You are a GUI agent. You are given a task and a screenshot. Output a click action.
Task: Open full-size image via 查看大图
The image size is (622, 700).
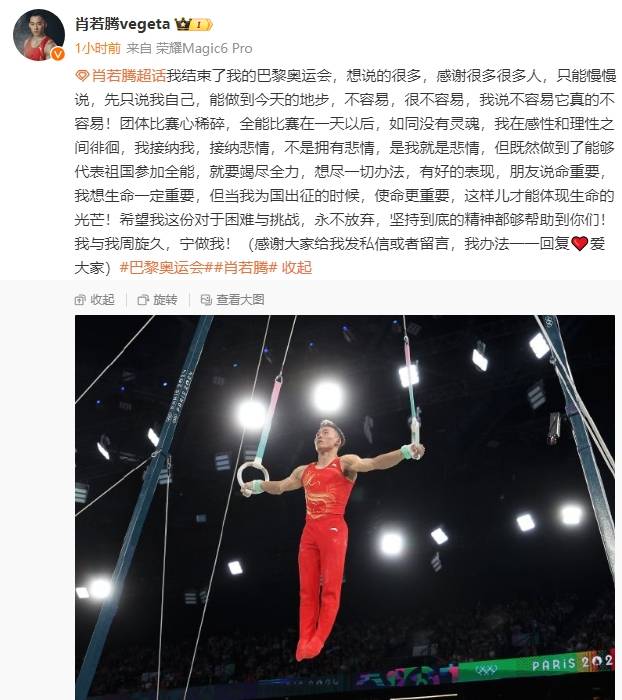pyautogui.click(x=233, y=300)
